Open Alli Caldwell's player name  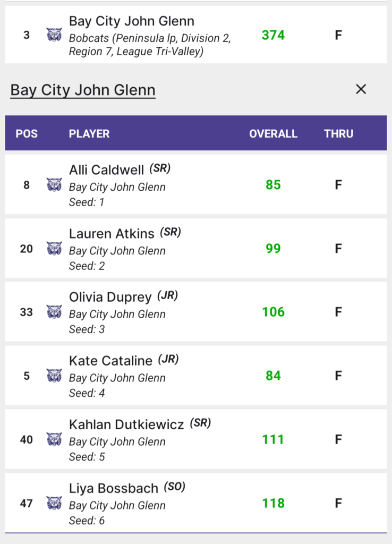(106, 170)
